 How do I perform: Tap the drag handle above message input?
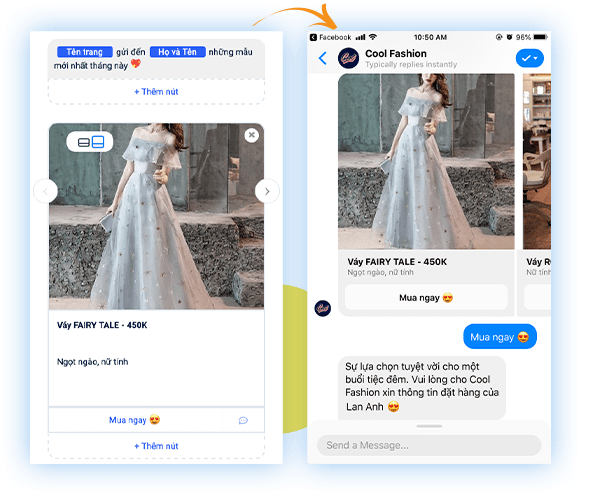tap(429, 426)
